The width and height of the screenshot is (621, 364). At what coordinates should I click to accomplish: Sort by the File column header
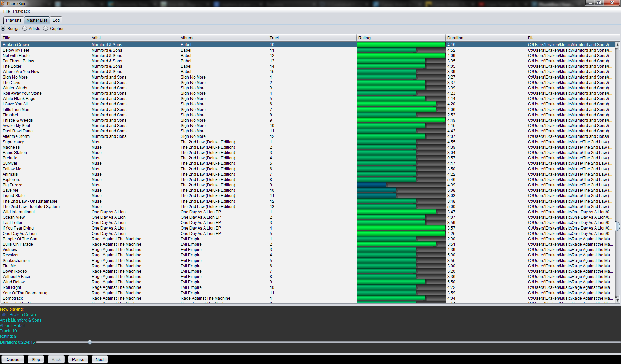pos(570,38)
